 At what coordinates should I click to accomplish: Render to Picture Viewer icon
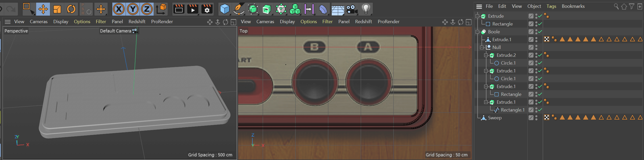(193, 9)
